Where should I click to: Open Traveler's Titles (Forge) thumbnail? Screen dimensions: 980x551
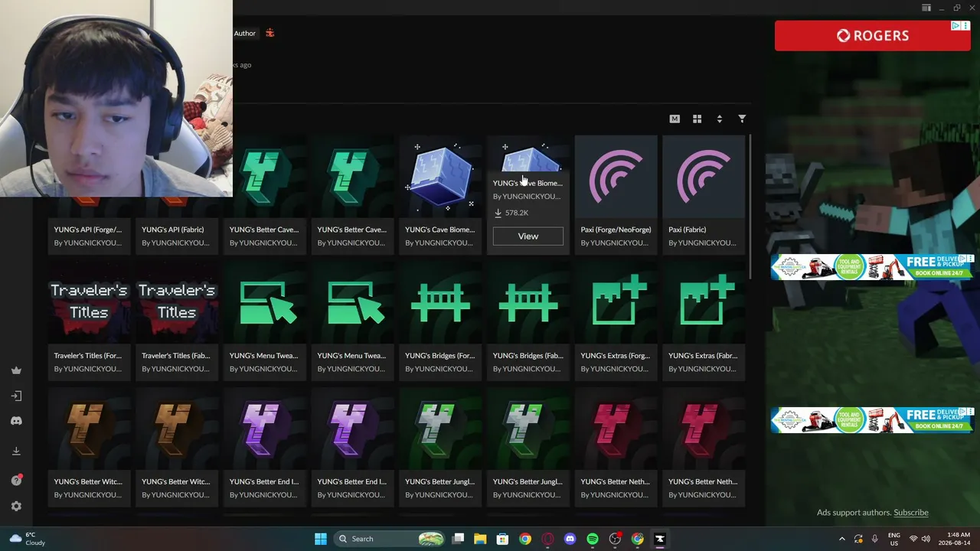point(89,304)
